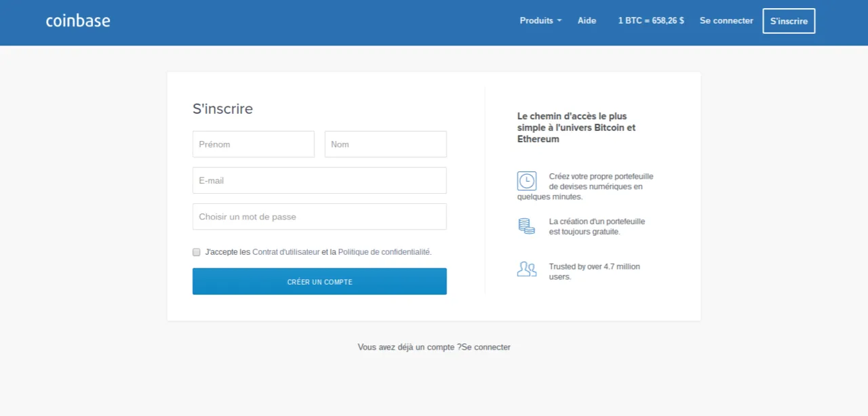Focus the E-mail input field

click(x=319, y=180)
